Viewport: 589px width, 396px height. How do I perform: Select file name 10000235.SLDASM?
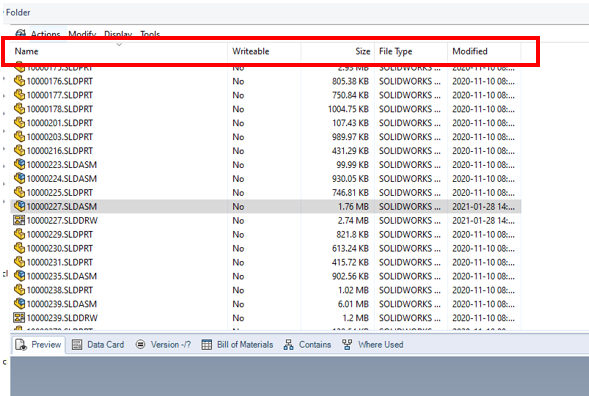pyautogui.click(x=62, y=276)
